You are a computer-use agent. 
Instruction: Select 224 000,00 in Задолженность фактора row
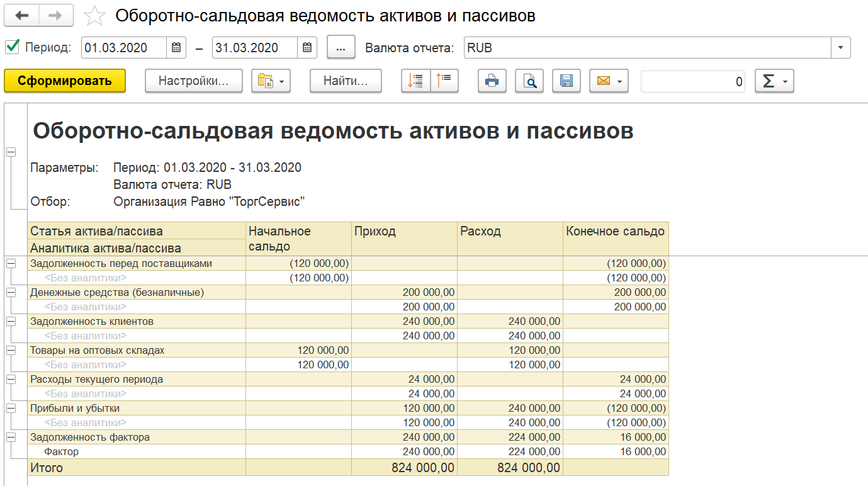[x=510, y=437]
